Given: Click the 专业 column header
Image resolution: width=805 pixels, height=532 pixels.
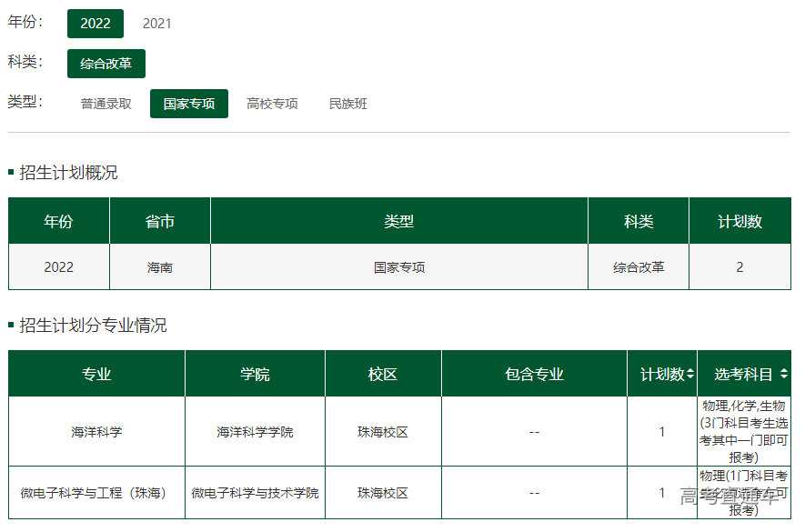Looking at the screenshot, I should (x=96, y=374).
